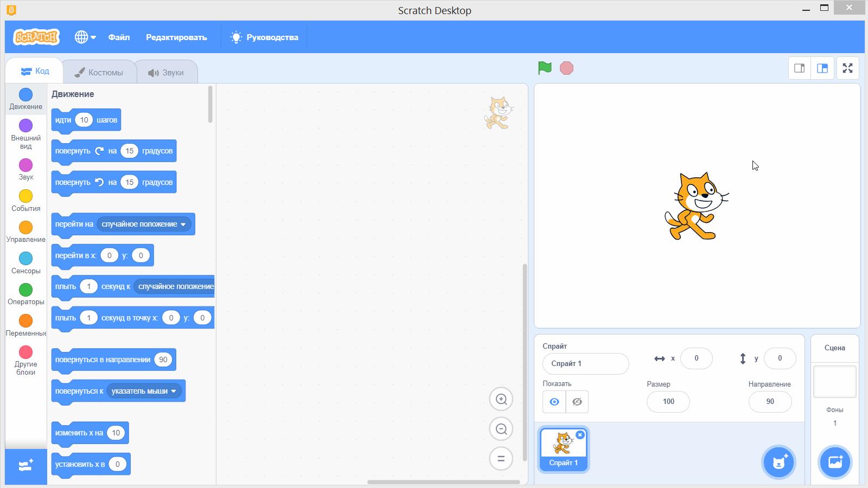Click x field in плыть в точку block
This screenshot has height=488, width=868.
pos(171,318)
